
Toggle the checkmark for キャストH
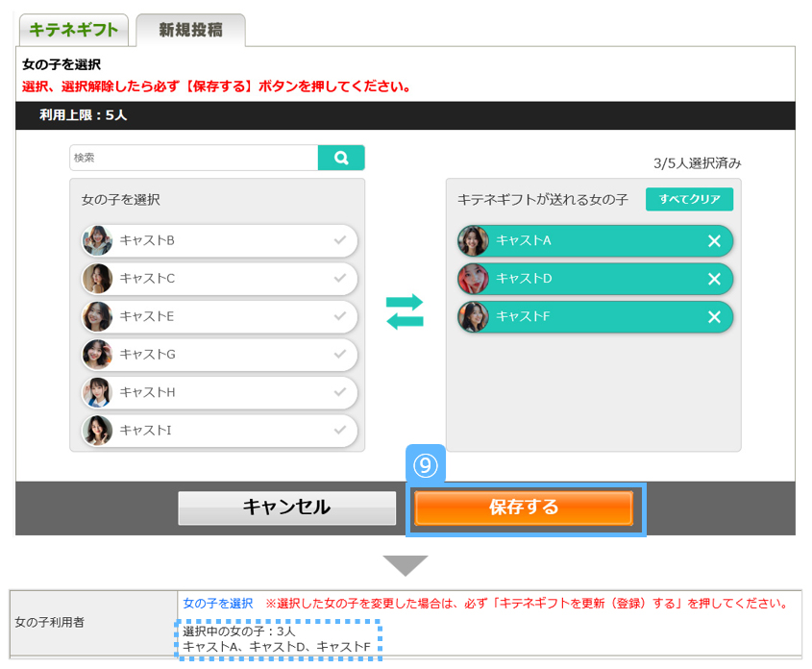(340, 392)
